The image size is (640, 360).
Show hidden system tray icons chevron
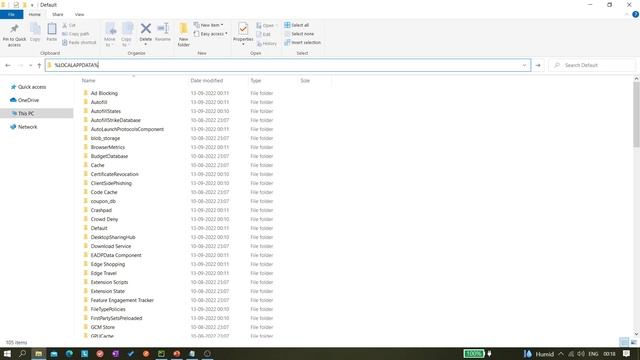(561, 353)
